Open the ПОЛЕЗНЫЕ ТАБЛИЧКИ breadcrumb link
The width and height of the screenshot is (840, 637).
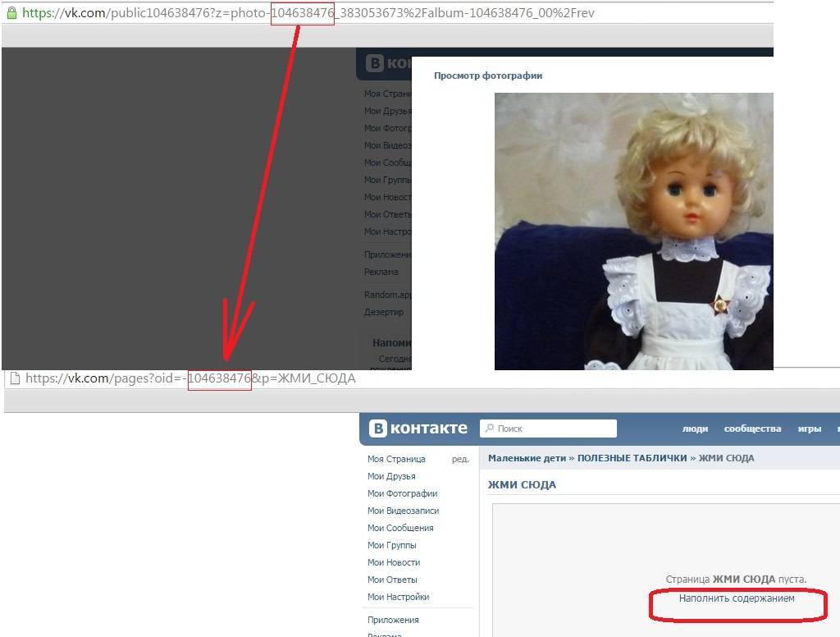632,458
